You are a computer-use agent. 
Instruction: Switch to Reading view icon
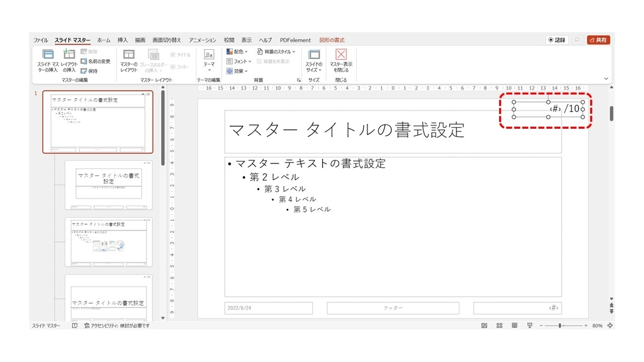(x=515, y=326)
